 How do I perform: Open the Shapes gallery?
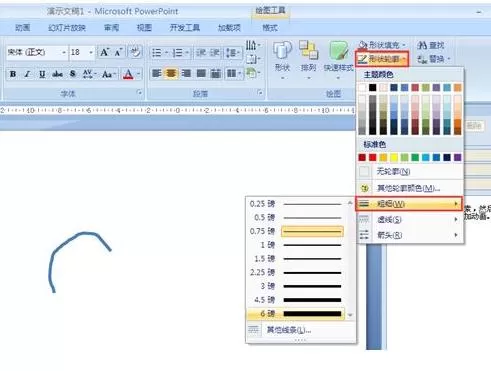[x=282, y=59]
